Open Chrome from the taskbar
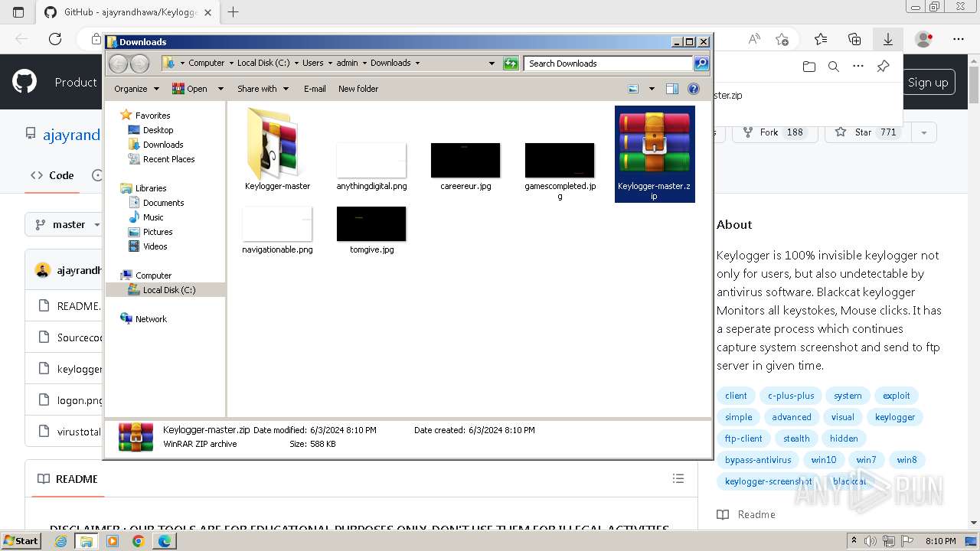Screen dimensions: 980x551 pos(138,541)
